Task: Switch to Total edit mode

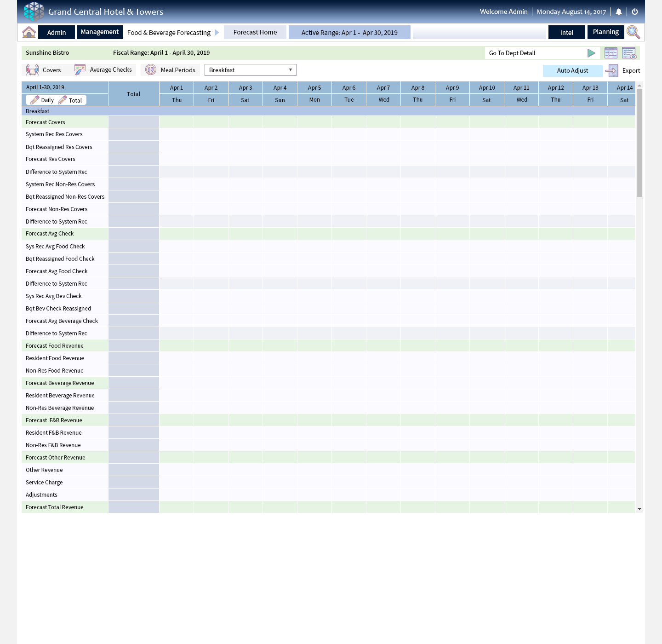Action: (70, 100)
